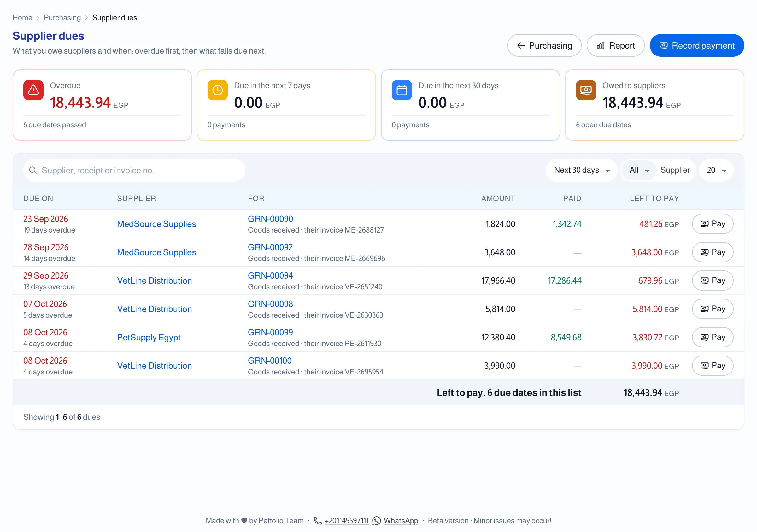This screenshot has width=757, height=532.
Task: Call the +201145597111 phone link
Action: (x=347, y=521)
